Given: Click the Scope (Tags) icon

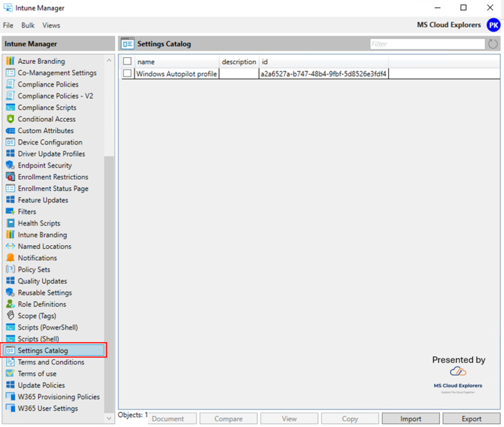Looking at the screenshot, I should coord(10,315).
